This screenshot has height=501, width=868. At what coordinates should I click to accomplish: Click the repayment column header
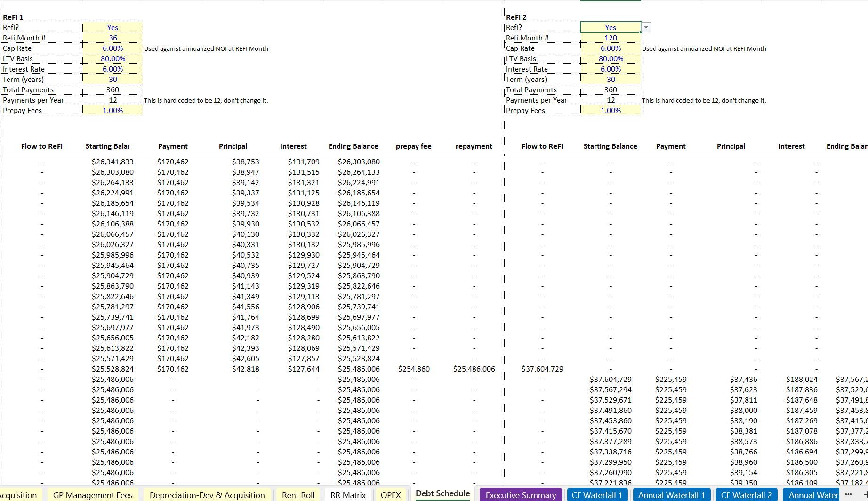tap(474, 146)
